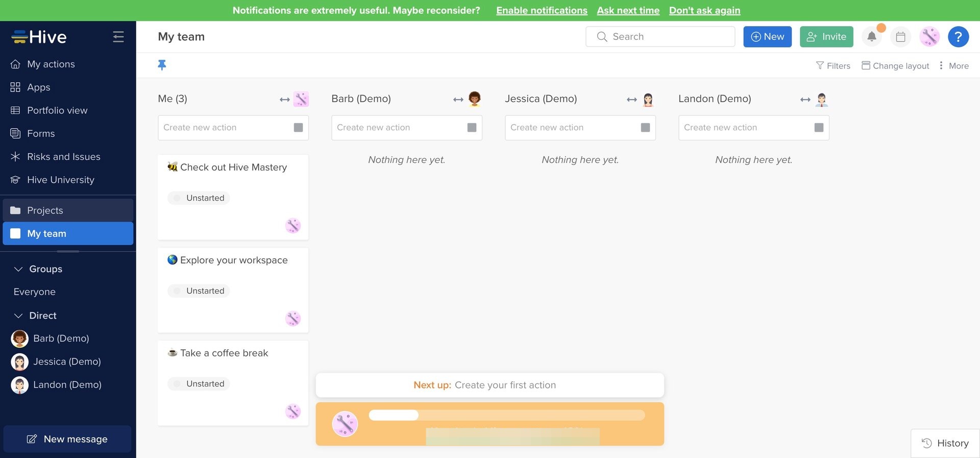Click the expand arrows on the Landon column
The height and width of the screenshot is (458, 980).
[805, 100]
